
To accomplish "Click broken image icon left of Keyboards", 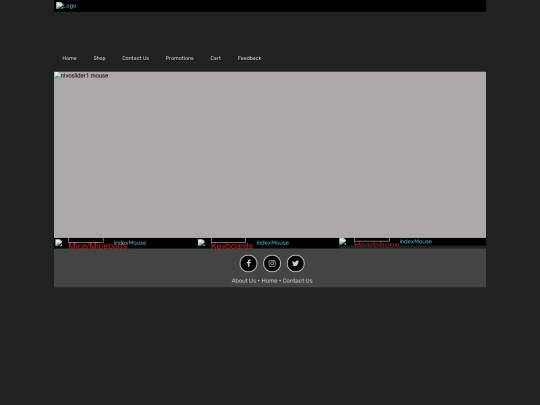I will (x=201, y=242).
